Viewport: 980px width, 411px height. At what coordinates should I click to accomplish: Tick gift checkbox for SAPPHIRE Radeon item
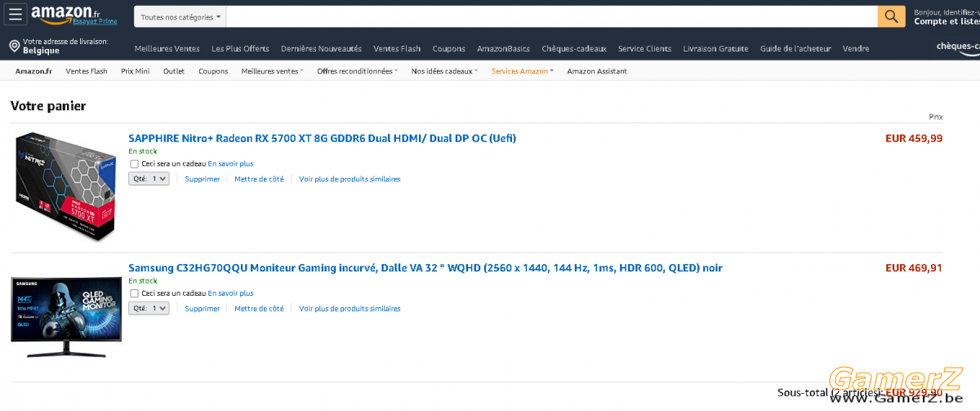(x=135, y=163)
